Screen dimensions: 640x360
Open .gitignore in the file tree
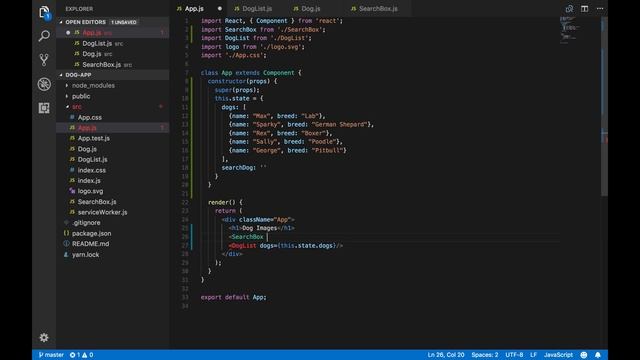point(113,223)
